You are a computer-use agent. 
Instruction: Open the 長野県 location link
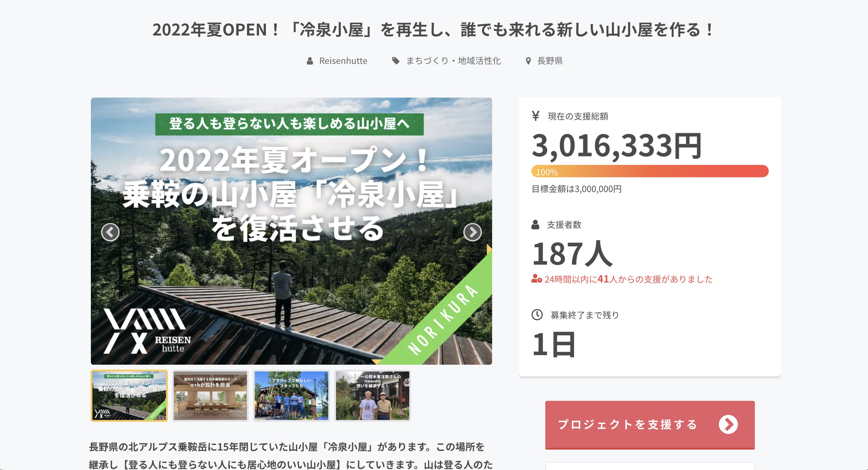pos(550,61)
